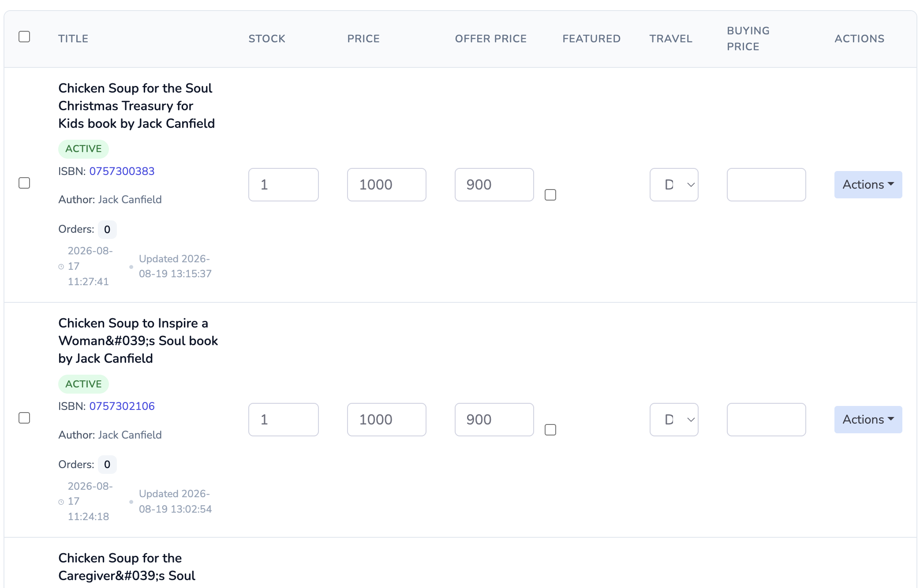The height and width of the screenshot is (588, 920).
Task: Click orders count badge for Inspire a Woman's Soul
Action: 107,465
